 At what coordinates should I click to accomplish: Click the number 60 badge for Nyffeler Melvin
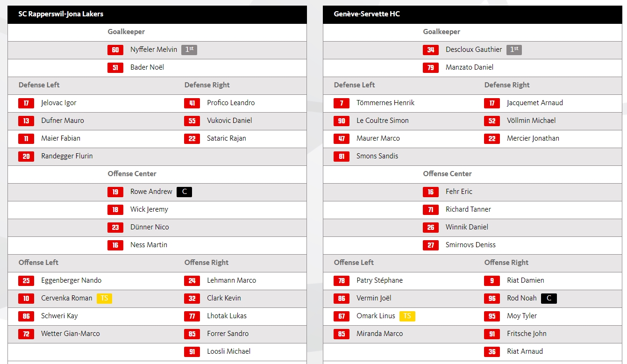(115, 50)
